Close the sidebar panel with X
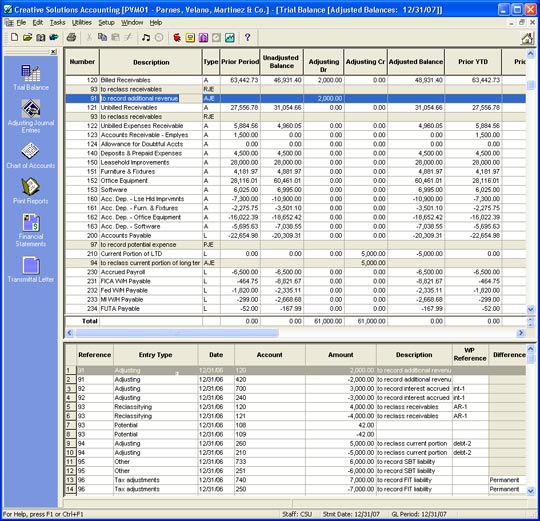Screen dimensions: 540x521 click(x=53, y=52)
